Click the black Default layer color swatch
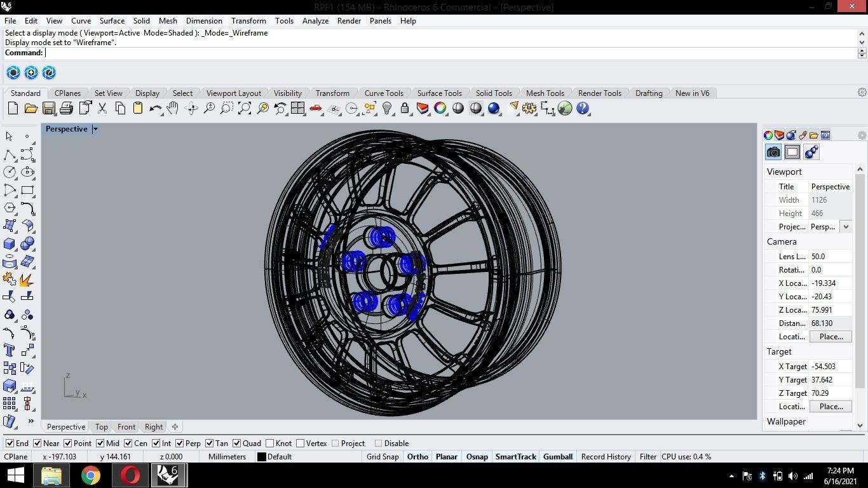 point(261,457)
